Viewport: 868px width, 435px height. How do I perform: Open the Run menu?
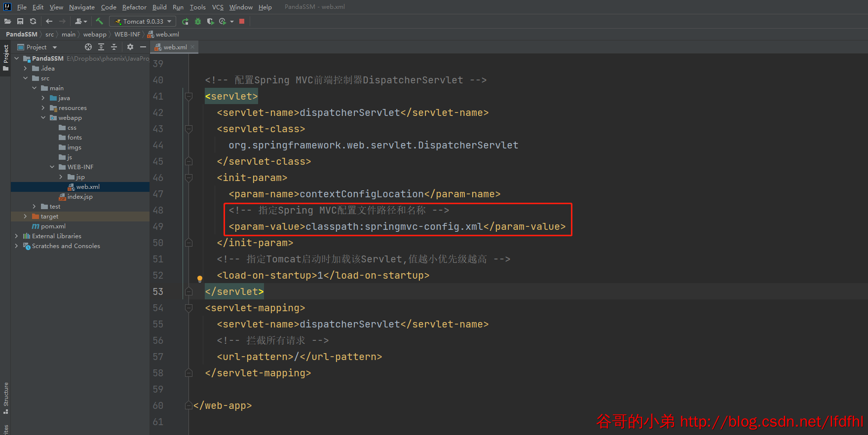tap(178, 7)
